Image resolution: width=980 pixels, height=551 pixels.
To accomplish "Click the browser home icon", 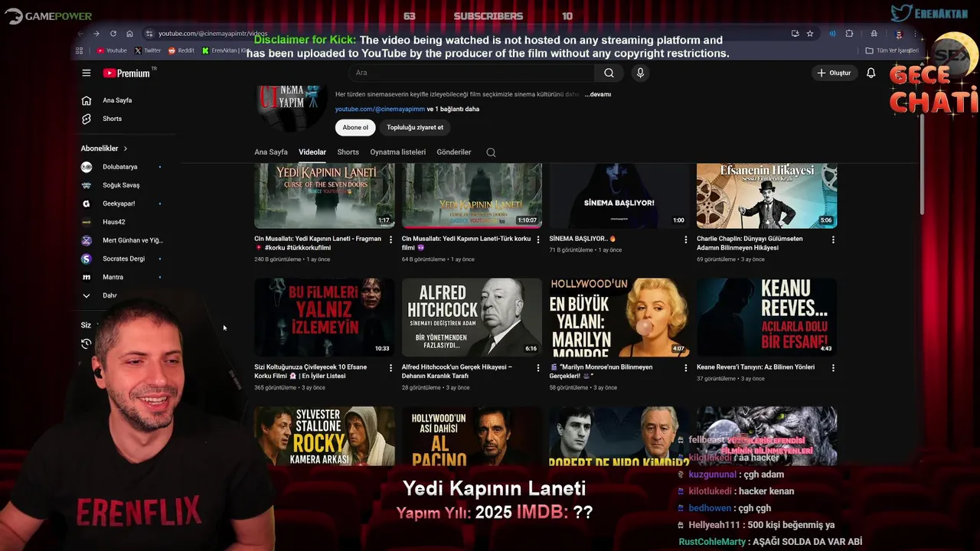I will 129,34.
